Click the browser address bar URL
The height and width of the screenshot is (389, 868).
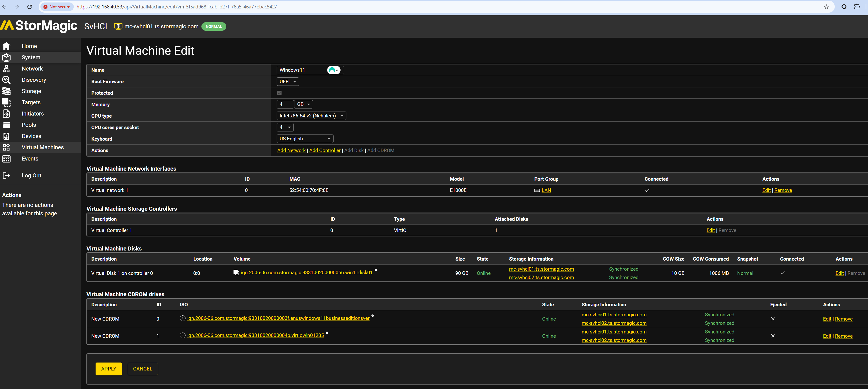click(177, 7)
